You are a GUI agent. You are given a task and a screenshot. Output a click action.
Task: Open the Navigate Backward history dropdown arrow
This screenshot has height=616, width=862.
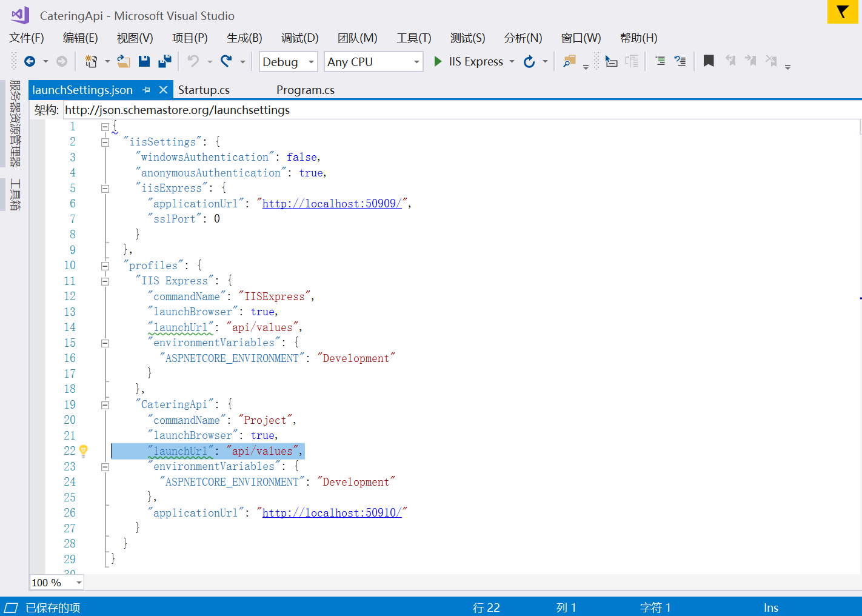point(45,61)
